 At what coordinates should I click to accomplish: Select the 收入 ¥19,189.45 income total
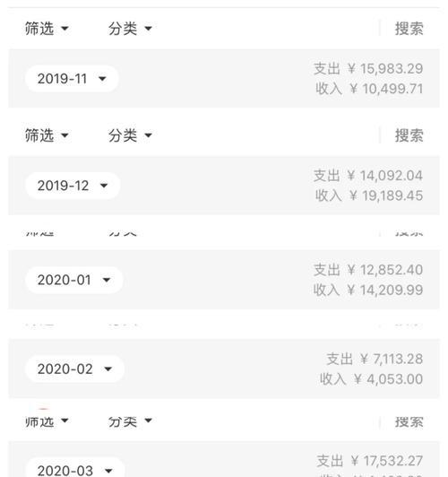click(x=369, y=195)
